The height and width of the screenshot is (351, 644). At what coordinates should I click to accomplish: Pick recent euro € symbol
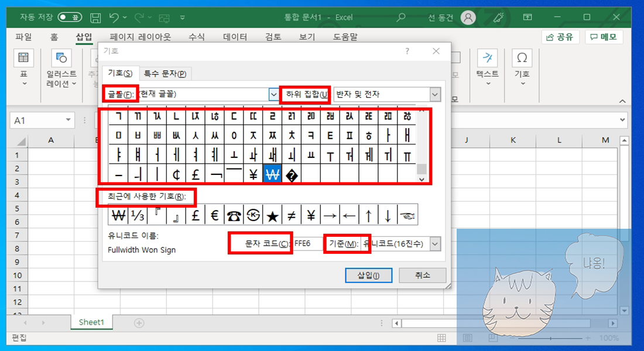tap(214, 215)
